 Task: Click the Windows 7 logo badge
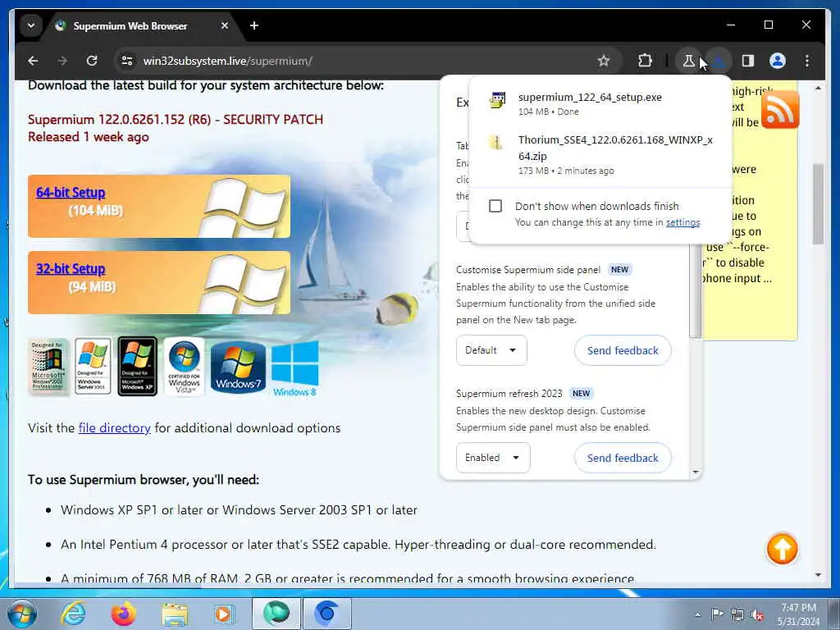point(239,367)
